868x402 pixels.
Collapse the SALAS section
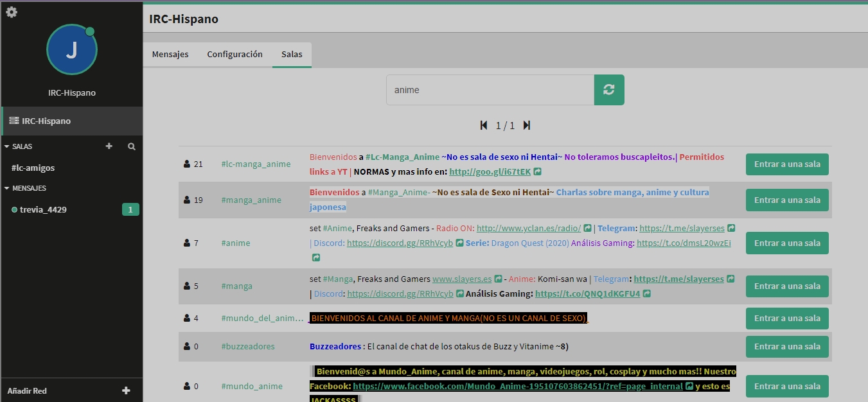coord(7,146)
